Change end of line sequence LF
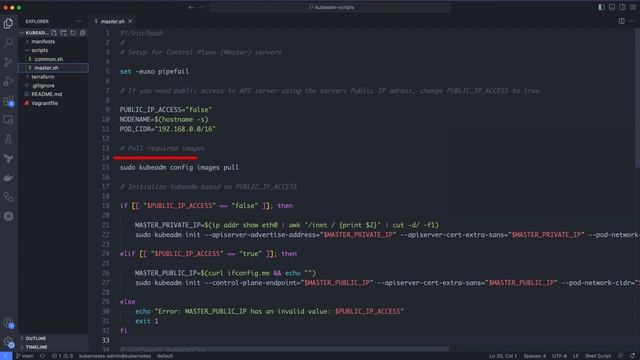The image size is (640, 360). pos(576,356)
